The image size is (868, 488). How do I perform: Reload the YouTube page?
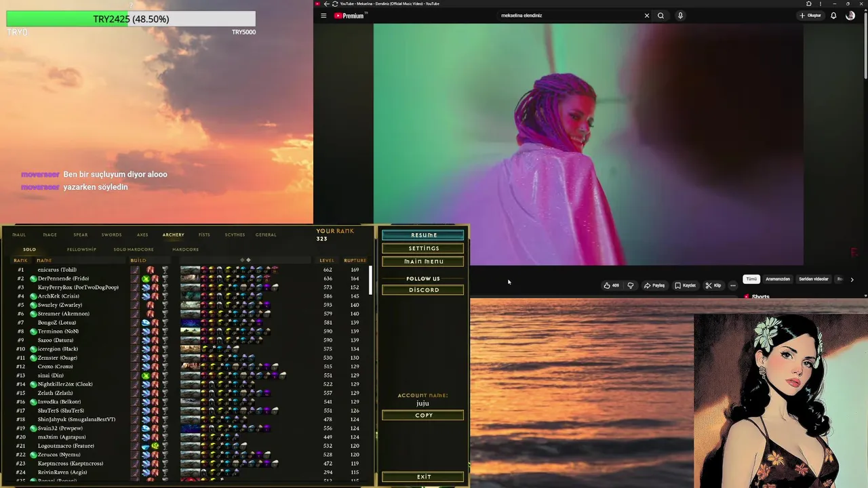click(x=335, y=3)
